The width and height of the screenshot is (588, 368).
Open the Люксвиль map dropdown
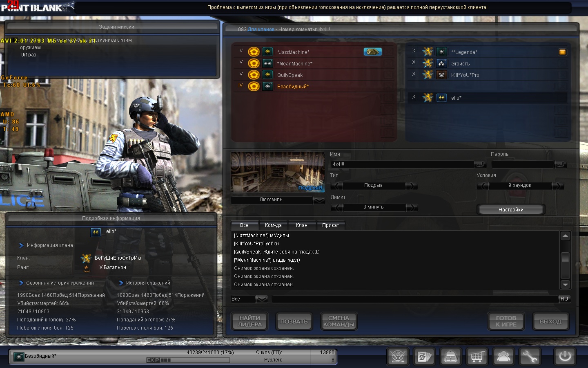(x=319, y=200)
